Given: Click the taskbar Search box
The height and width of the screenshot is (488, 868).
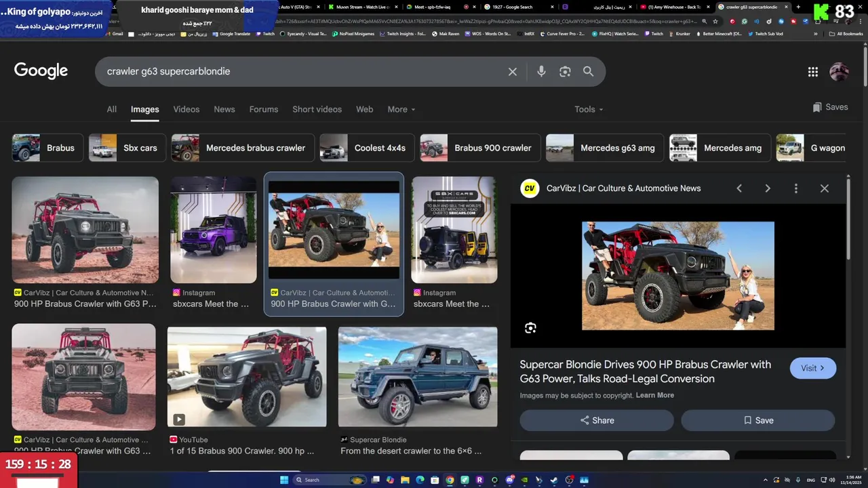Looking at the screenshot, I should (331, 480).
